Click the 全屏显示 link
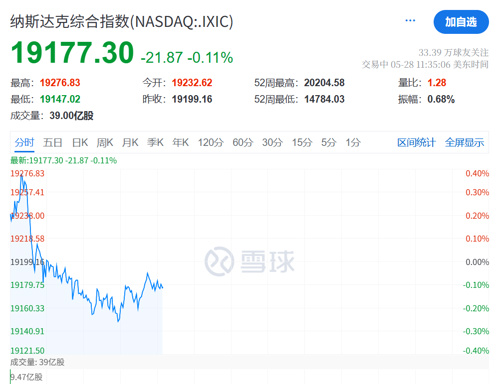500x384 pixels. 464,143
